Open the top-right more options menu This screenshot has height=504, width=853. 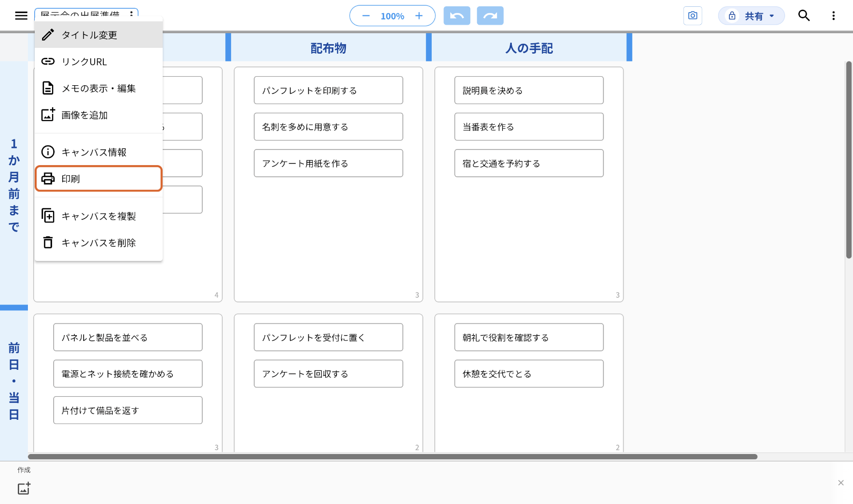coord(834,16)
